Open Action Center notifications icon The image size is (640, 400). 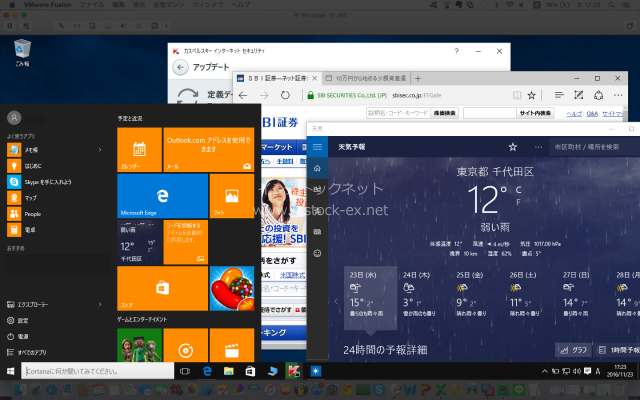coord(587,371)
